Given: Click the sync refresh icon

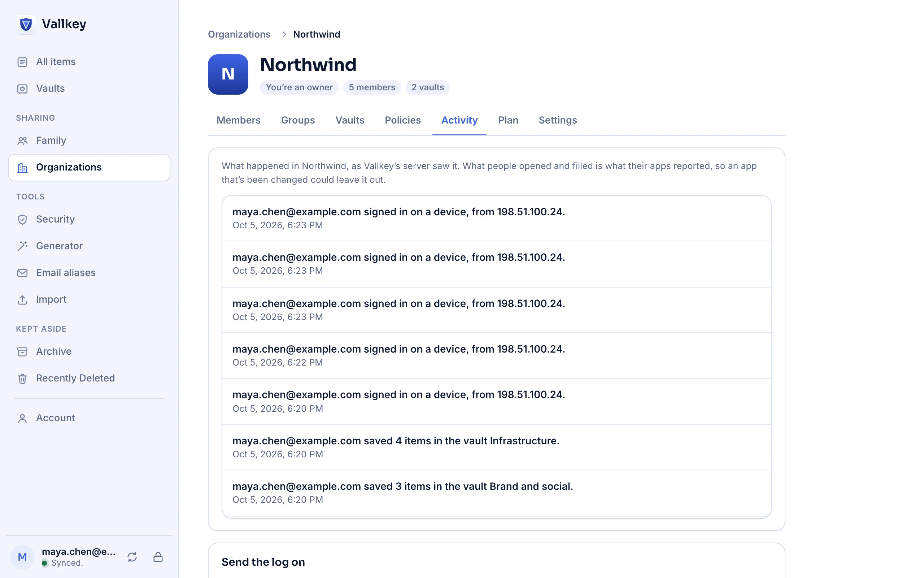Looking at the screenshot, I should [x=132, y=557].
